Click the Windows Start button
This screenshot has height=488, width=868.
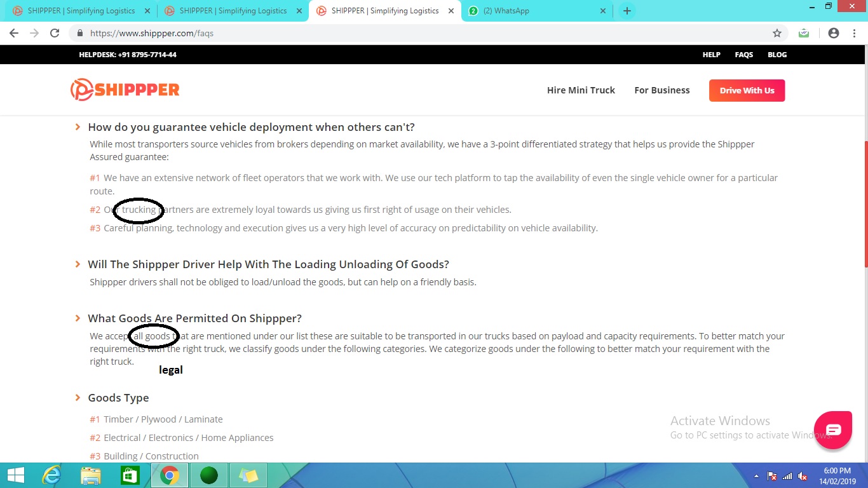point(15,475)
